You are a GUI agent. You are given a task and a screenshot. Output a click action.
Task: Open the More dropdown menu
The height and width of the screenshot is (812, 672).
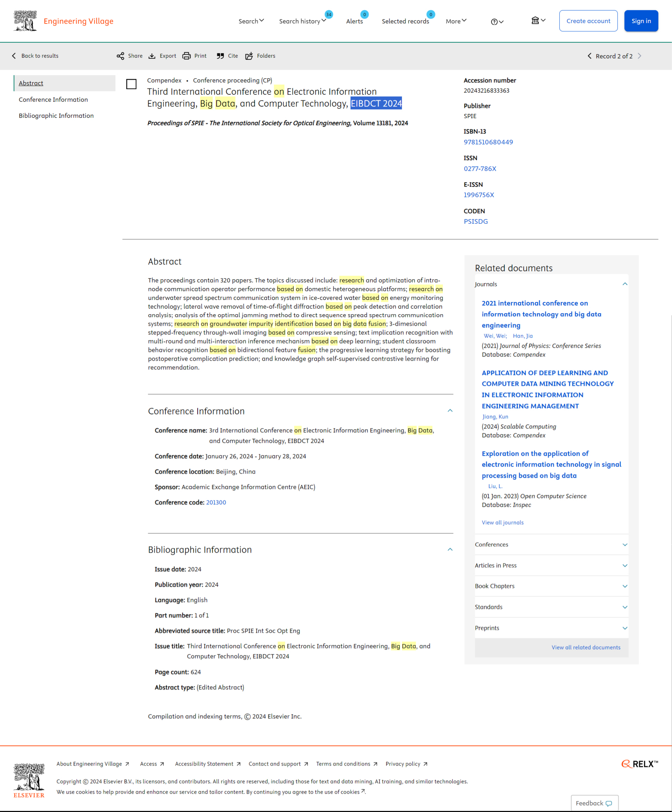(456, 21)
